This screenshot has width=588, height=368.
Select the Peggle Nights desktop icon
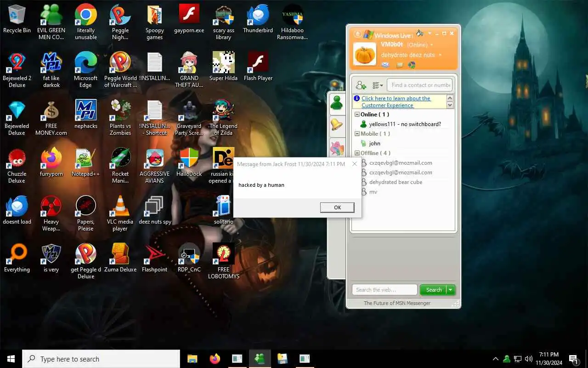tap(120, 23)
